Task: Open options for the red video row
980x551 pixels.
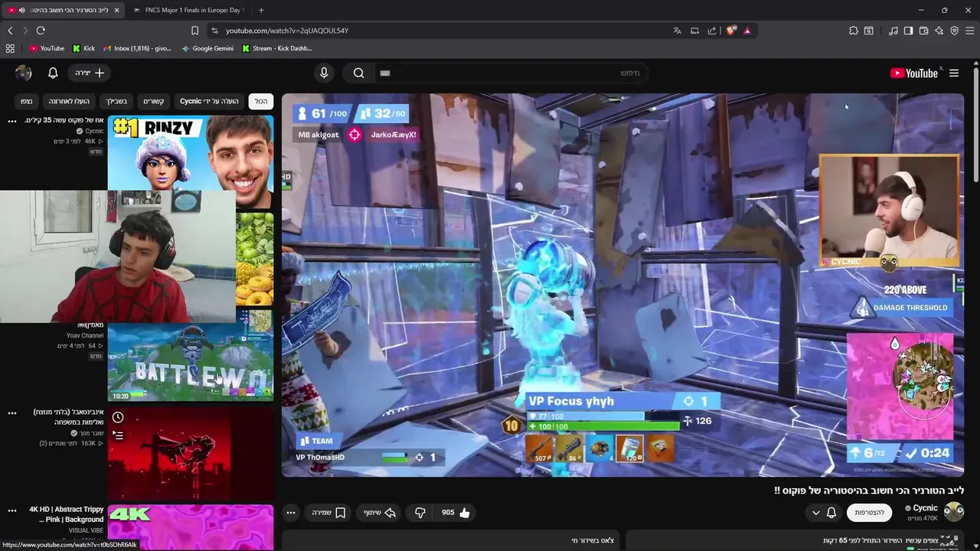Action: (12, 412)
